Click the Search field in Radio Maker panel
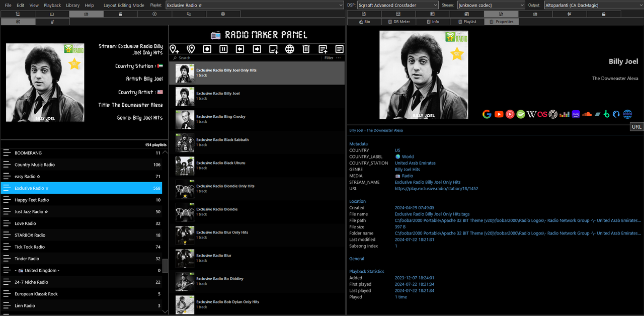Screen dimensions: 644x316 tap(247, 58)
